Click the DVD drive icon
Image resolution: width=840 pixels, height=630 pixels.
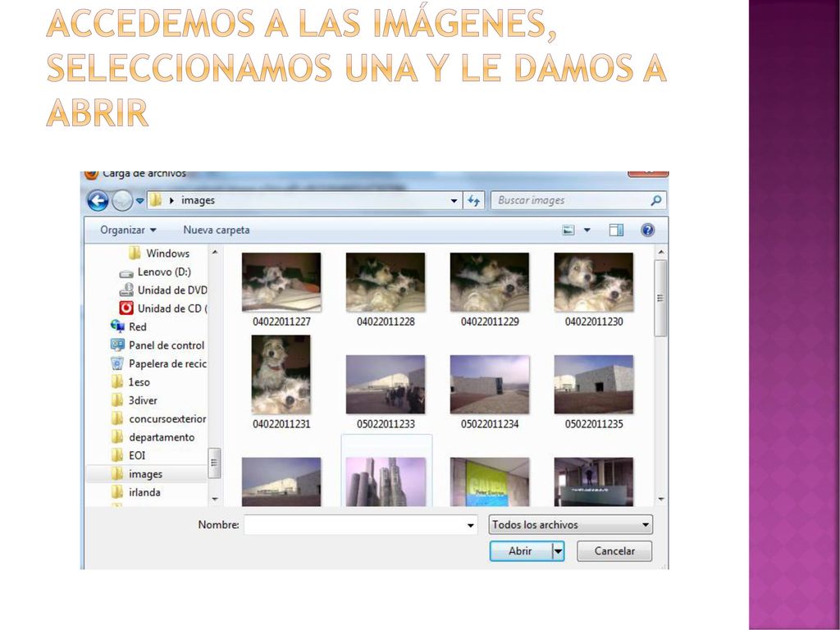click(x=126, y=290)
